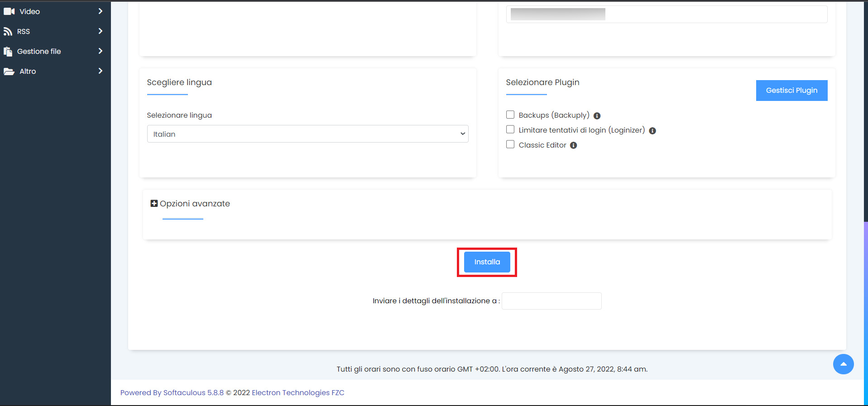The height and width of the screenshot is (406, 868).
Task: Expand the Opzioni avanzate section
Action: coord(195,204)
